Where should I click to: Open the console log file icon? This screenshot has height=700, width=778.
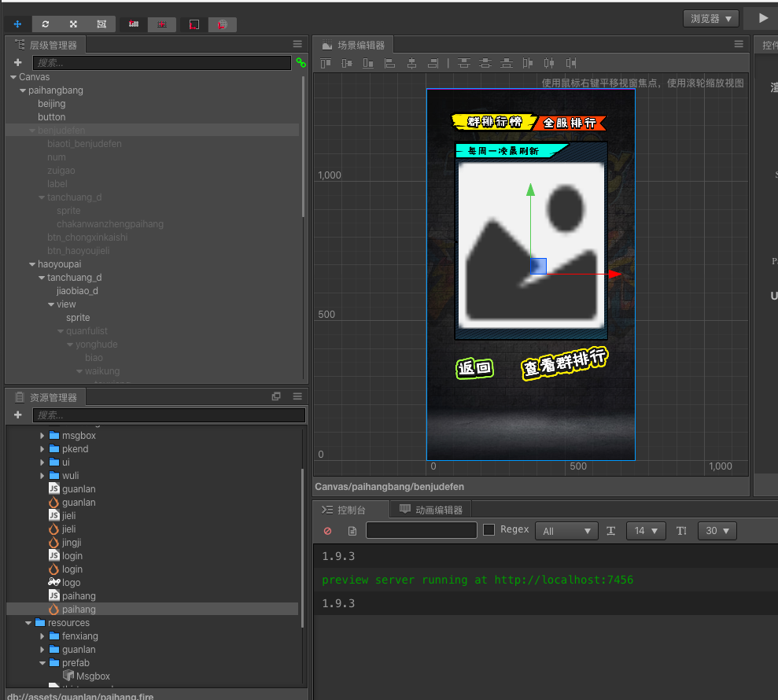(352, 531)
